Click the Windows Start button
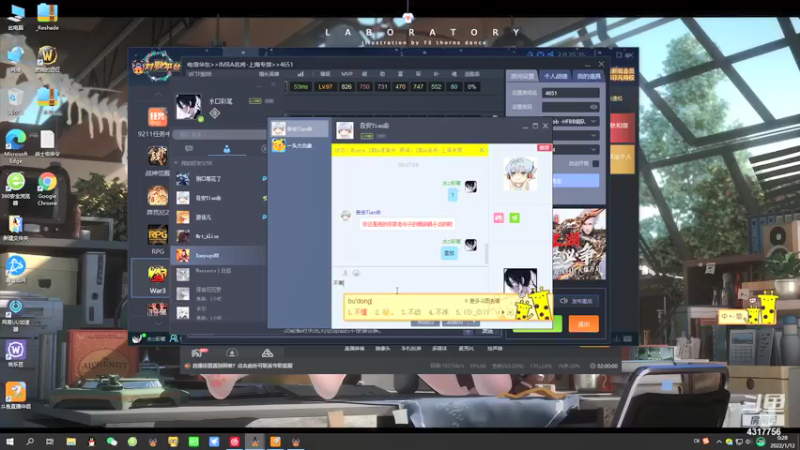Image resolution: width=800 pixels, height=450 pixels. tap(9, 441)
